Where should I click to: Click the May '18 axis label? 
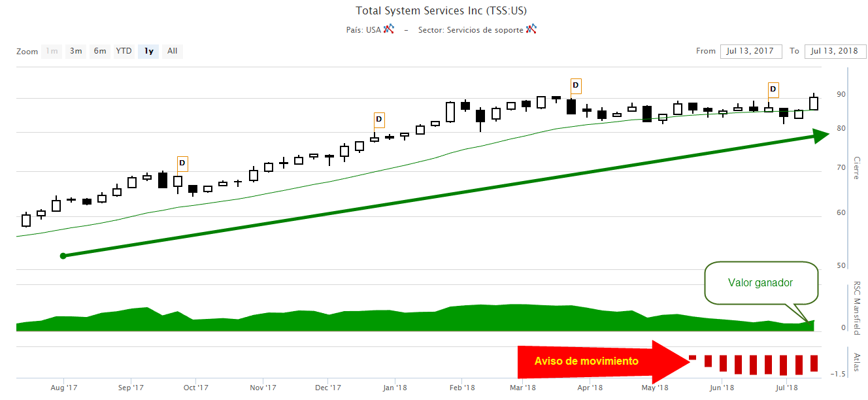click(655, 388)
